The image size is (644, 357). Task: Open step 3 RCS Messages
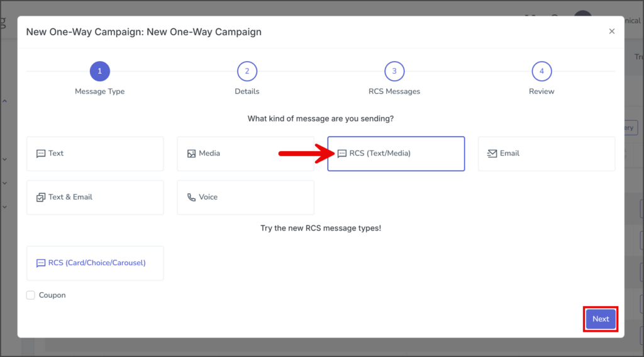(x=394, y=71)
